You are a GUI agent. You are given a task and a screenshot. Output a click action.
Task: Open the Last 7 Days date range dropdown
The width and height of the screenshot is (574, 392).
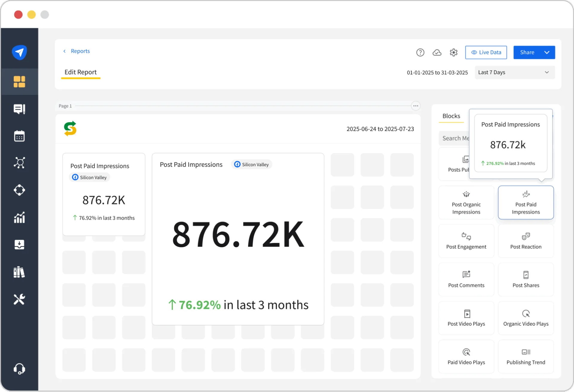[x=514, y=72]
